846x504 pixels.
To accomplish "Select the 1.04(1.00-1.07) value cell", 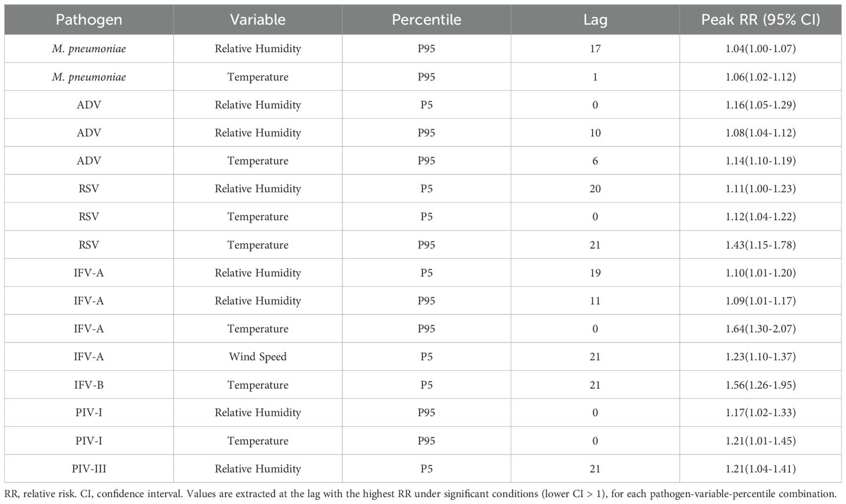I will point(760,49).
